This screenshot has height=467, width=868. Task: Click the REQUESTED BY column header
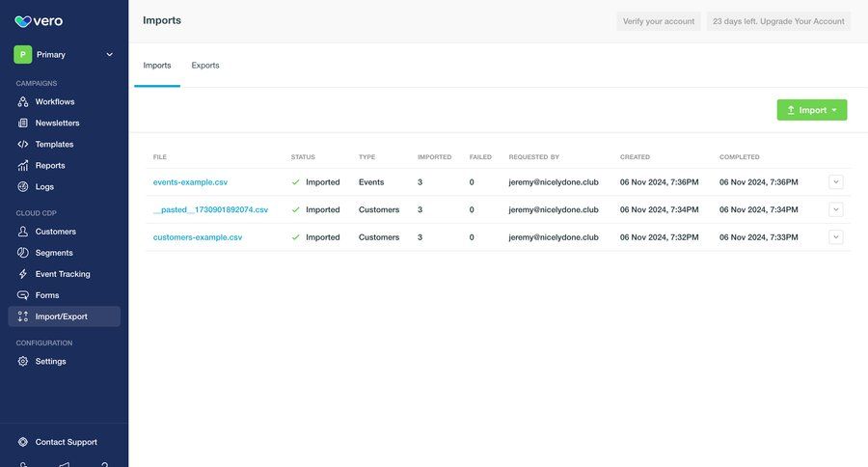(534, 157)
